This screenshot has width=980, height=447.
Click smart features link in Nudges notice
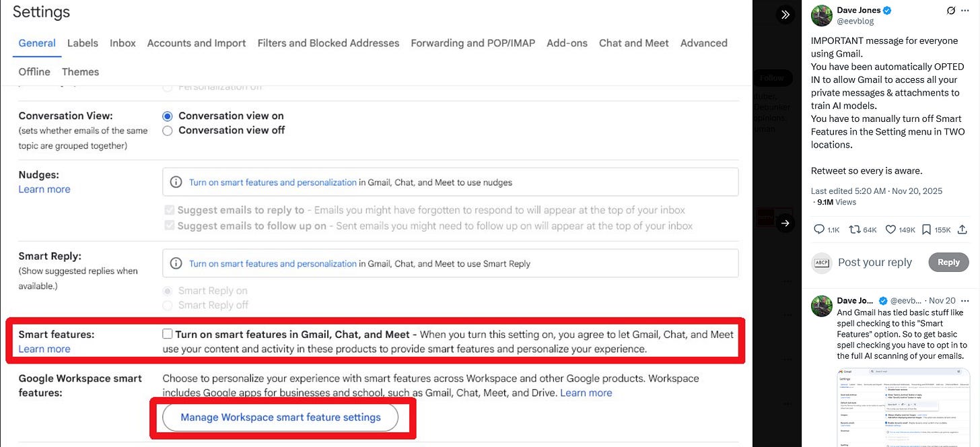point(273,182)
